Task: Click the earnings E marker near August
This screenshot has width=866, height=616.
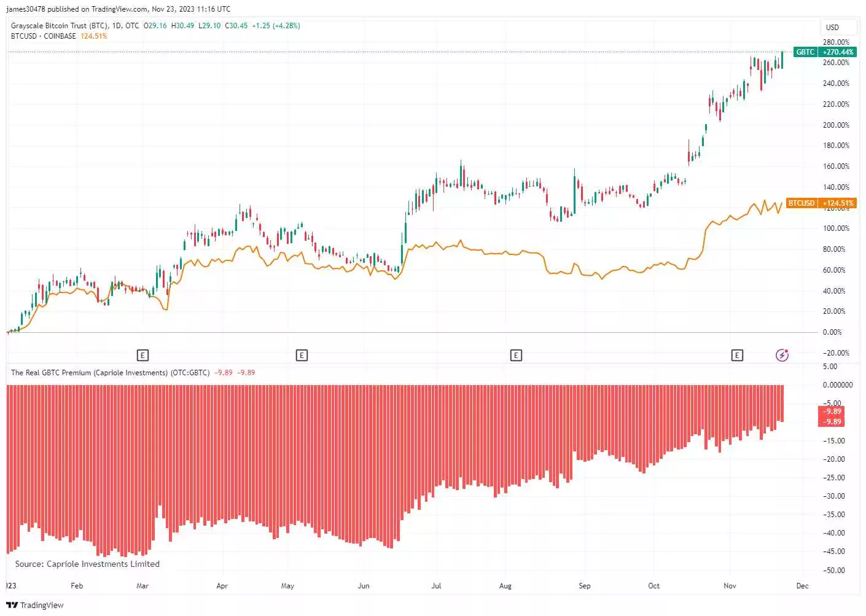Action: (516, 355)
